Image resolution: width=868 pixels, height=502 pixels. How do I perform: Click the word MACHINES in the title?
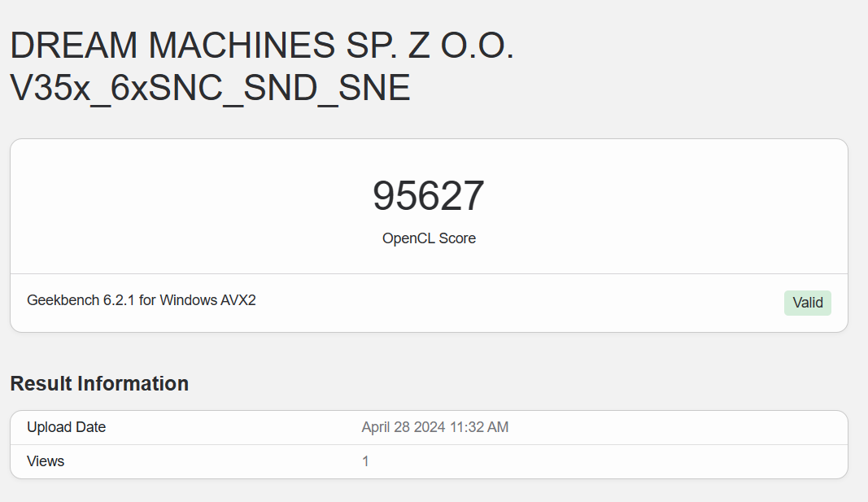236,47
